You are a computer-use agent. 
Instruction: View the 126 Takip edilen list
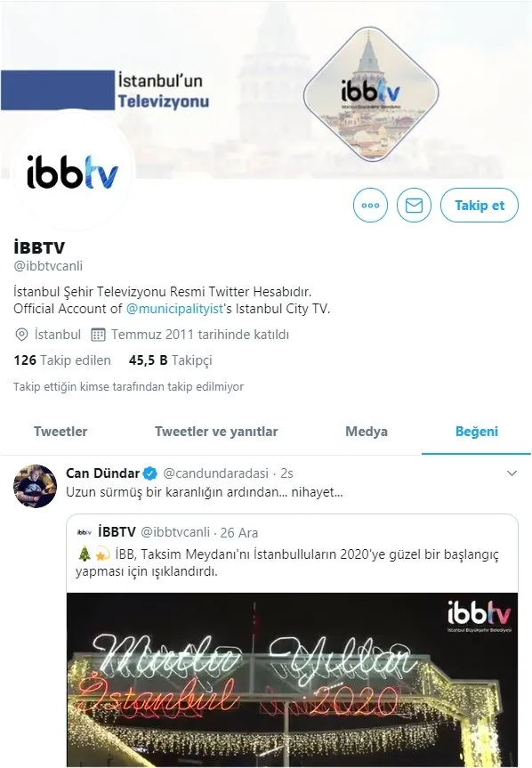(x=62, y=360)
